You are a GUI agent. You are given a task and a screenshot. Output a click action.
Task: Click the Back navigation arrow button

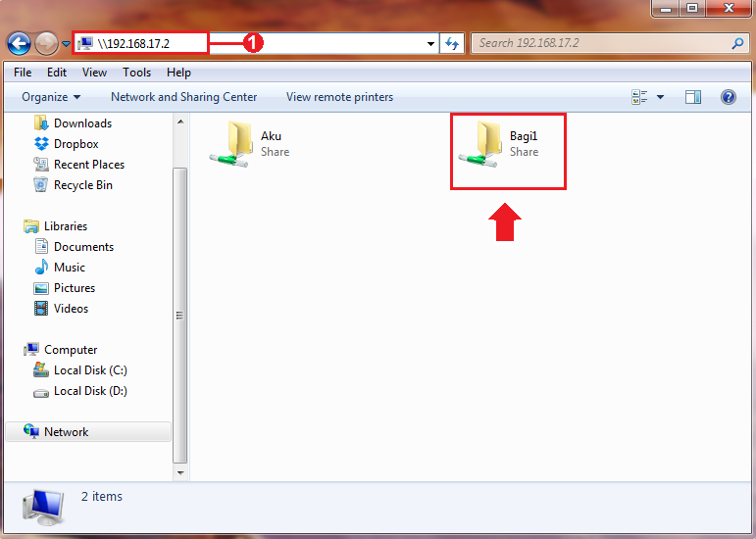point(19,44)
